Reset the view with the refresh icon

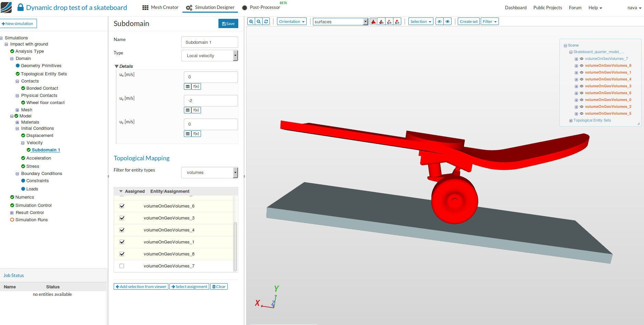pyautogui.click(x=266, y=22)
